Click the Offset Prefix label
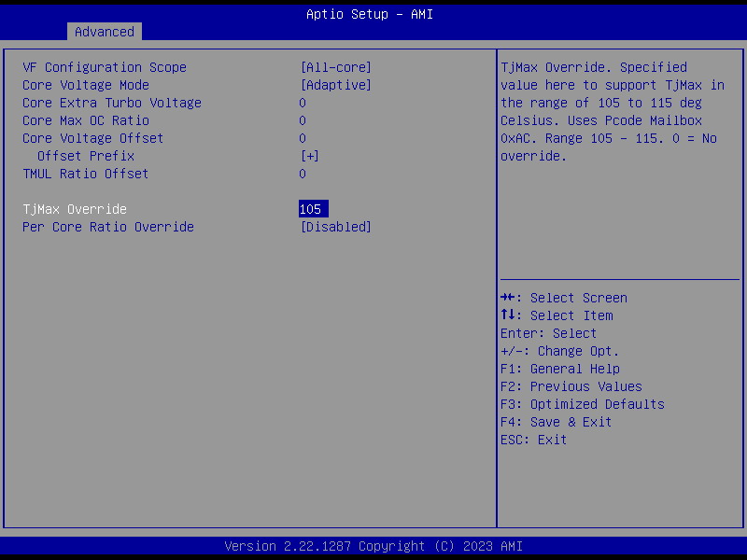 coord(86,156)
